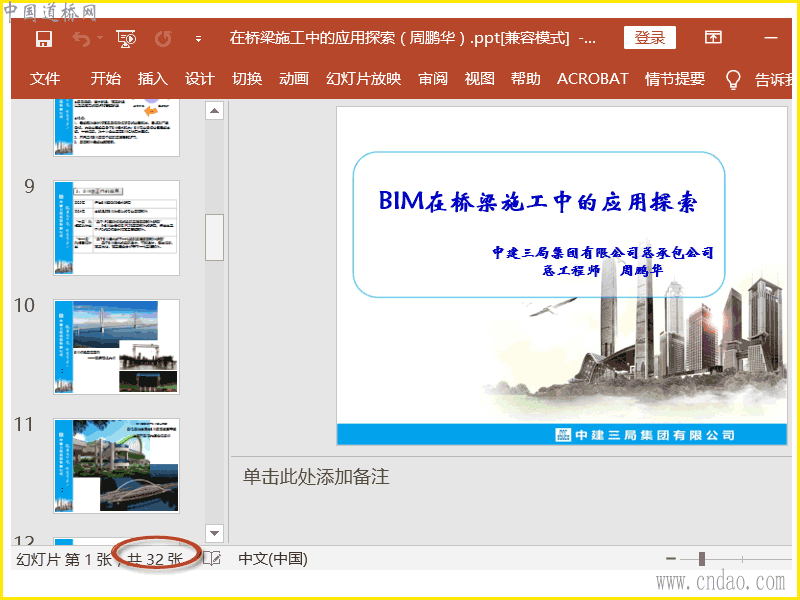Screen dimensions: 800x600
Task: Open the 帮助 tab
Action: point(526,79)
